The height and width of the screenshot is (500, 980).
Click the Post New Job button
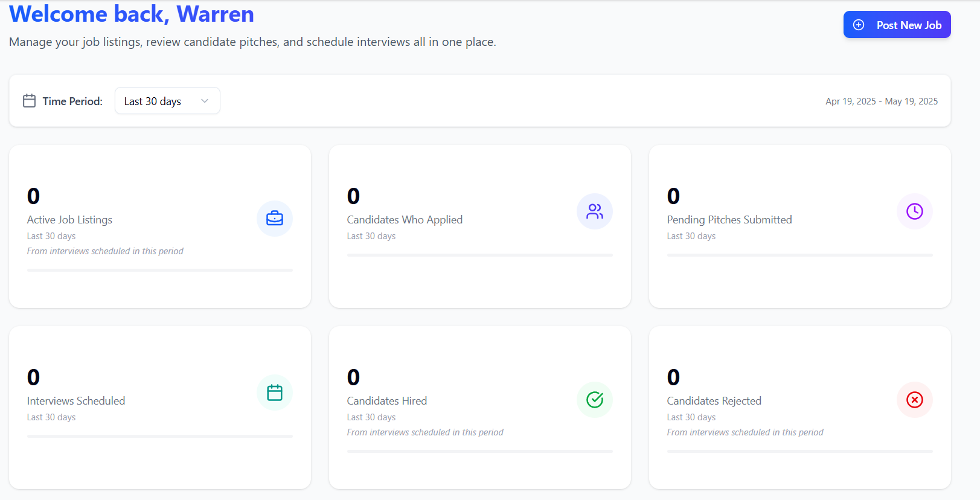click(897, 25)
